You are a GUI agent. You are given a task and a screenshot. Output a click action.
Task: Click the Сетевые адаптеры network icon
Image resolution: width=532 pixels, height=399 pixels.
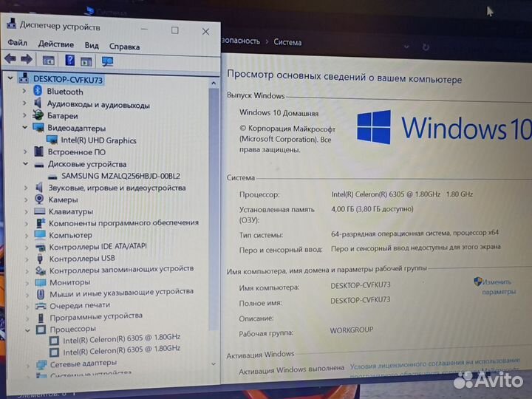(x=41, y=365)
